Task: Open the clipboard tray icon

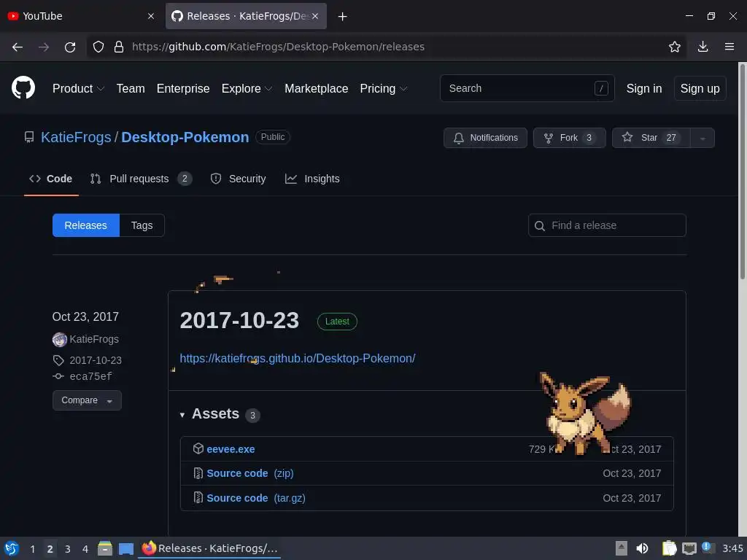Action: [x=669, y=548]
